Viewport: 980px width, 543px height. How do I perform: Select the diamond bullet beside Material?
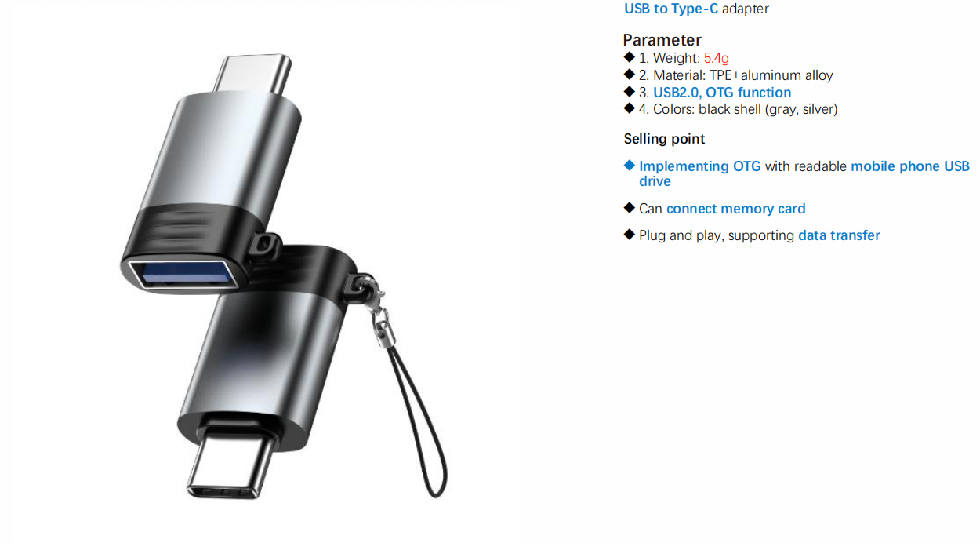[629, 75]
